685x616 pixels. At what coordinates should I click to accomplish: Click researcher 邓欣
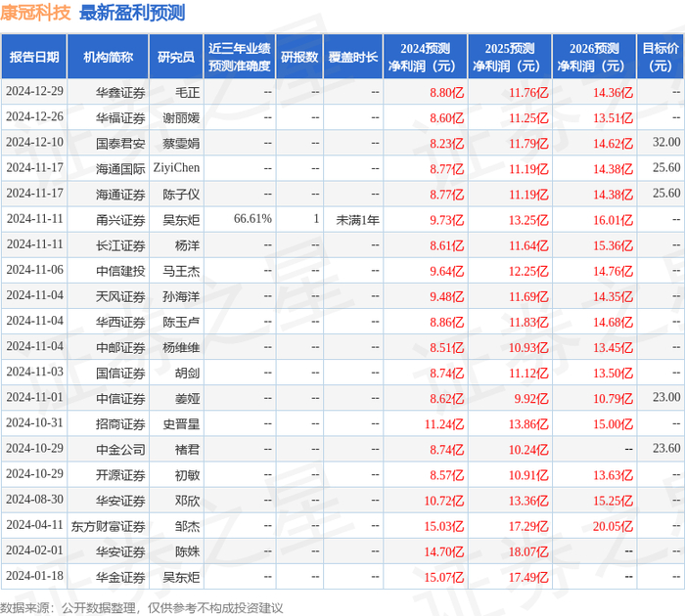(x=188, y=501)
